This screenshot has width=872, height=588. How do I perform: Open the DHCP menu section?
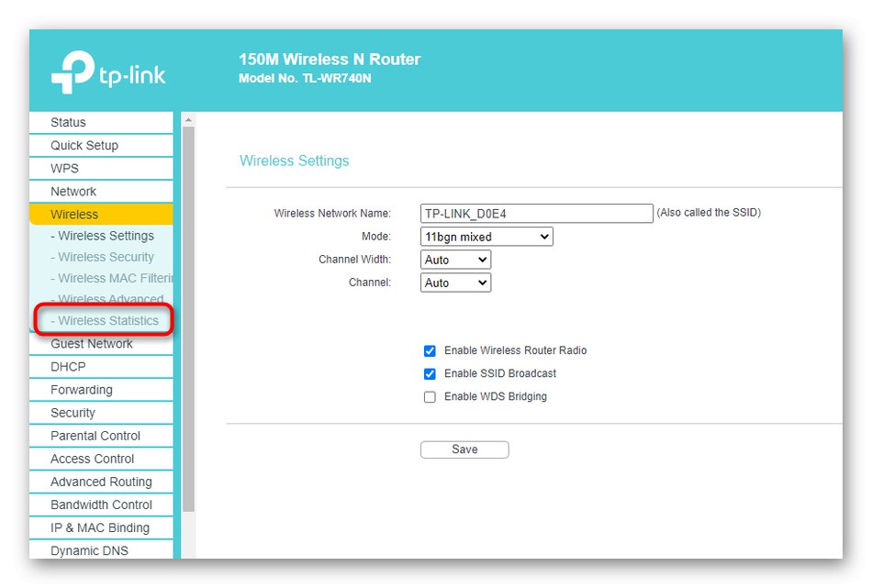(x=101, y=367)
